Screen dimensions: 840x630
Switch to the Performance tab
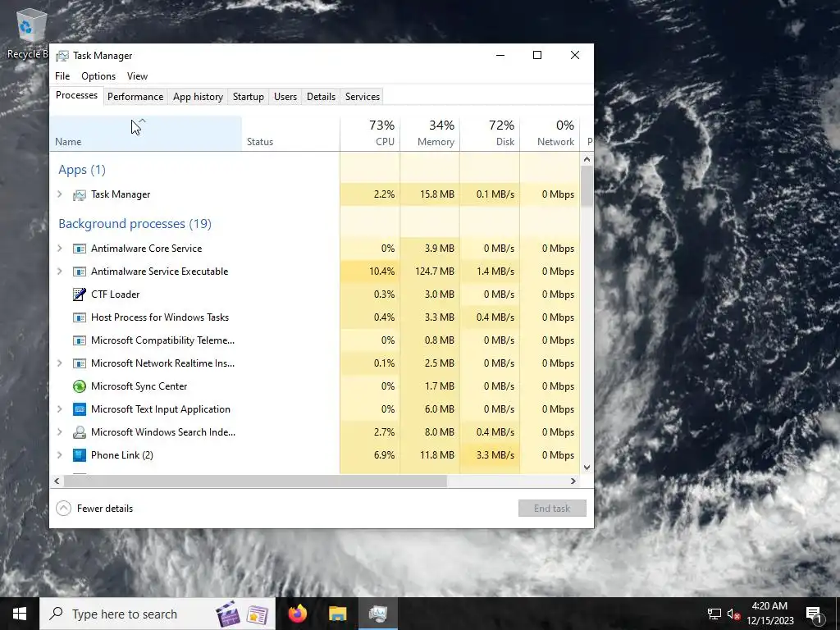pyautogui.click(x=135, y=97)
